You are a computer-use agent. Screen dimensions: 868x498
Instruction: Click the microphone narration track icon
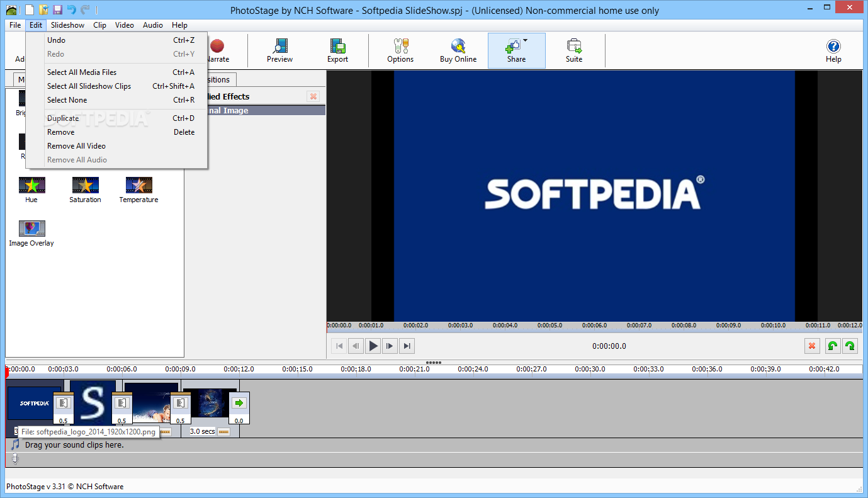(x=15, y=460)
